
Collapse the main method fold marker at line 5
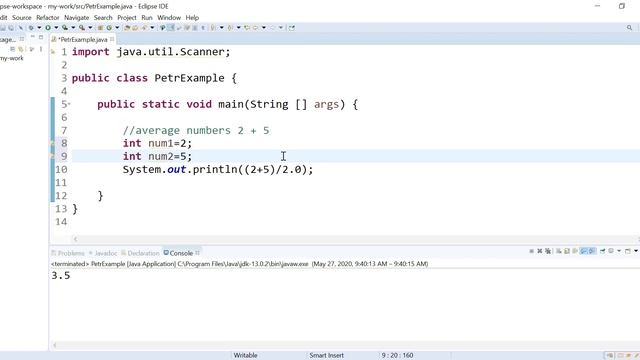point(69,104)
